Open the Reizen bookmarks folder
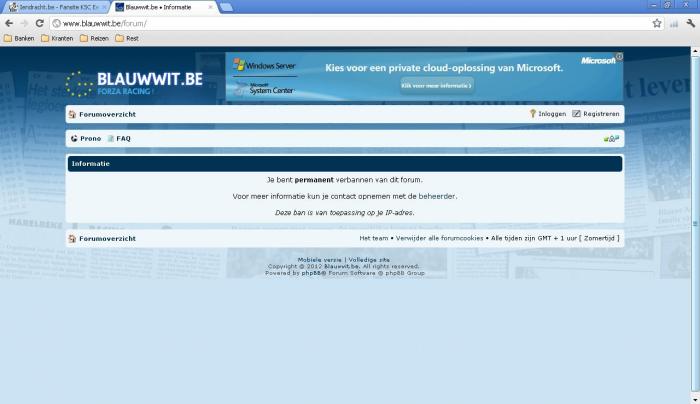 pos(94,38)
